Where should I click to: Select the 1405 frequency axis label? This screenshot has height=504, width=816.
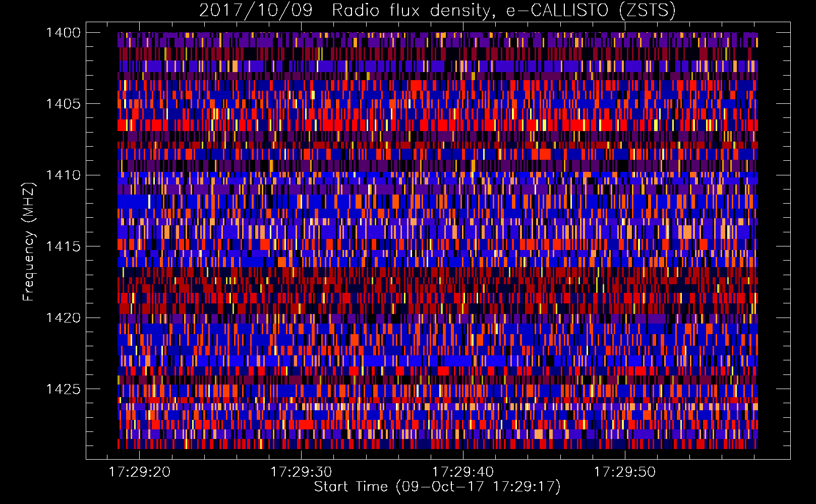63,104
